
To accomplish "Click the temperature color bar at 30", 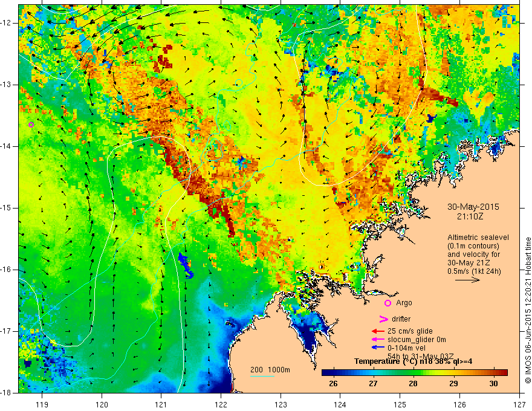I will tap(494, 373).
